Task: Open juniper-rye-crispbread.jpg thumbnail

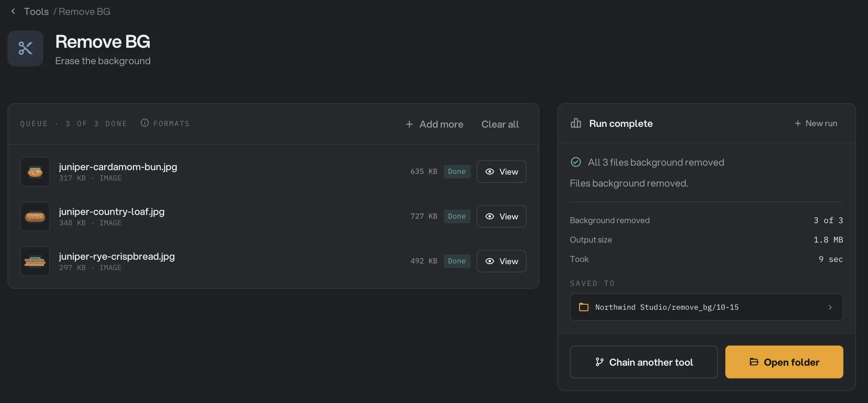Action: click(35, 261)
